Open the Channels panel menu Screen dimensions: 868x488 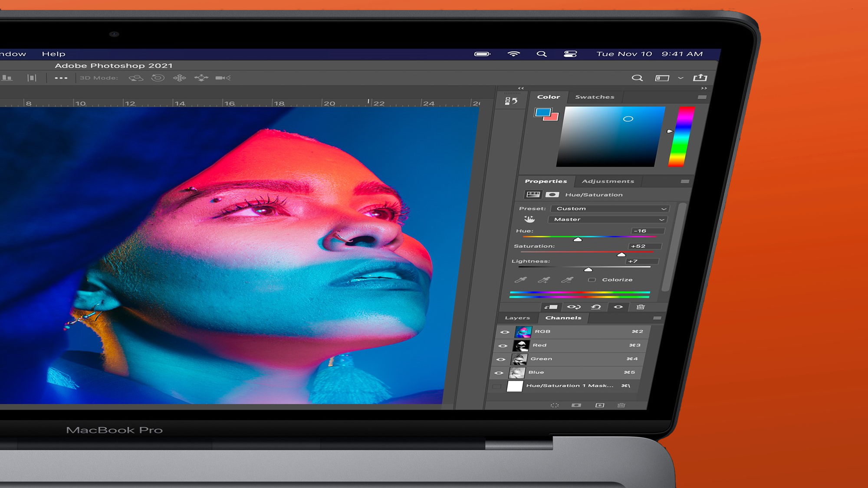point(658,318)
